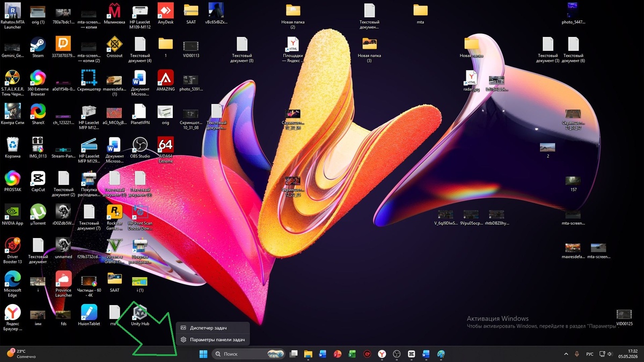This screenshot has width=644, height=362.
Task: Select the Microsoft Edge desktop shortcut
Action: point(12,284)
